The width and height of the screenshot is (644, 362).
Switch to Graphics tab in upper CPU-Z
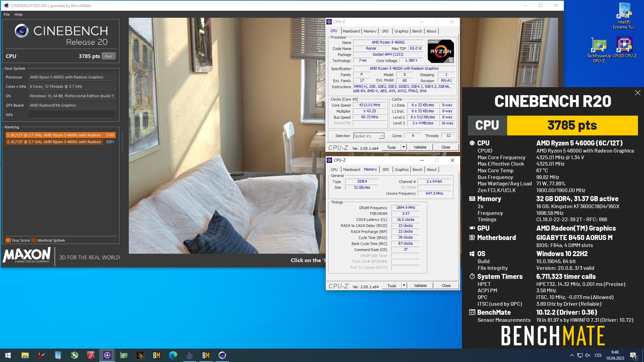tap(401, 31)
